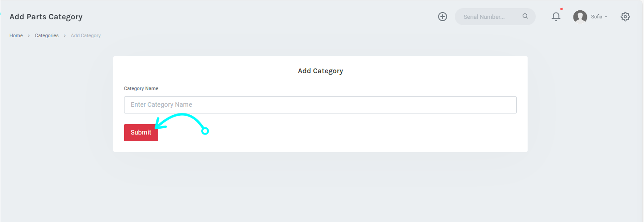This screenshot has width=644, height=222.
Task: Click the red notification badge dot
Action: click(x=561, y=9)
